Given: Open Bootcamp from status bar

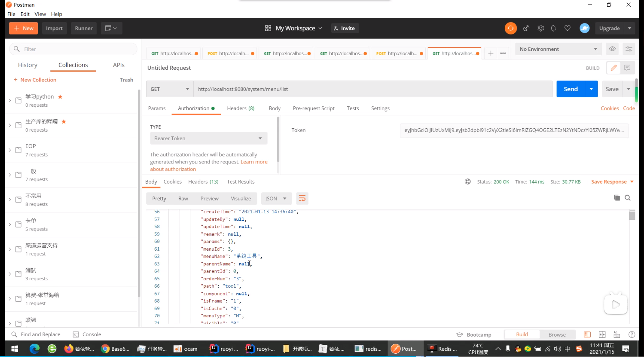Looking at the screenshot, I should (474, 334).
